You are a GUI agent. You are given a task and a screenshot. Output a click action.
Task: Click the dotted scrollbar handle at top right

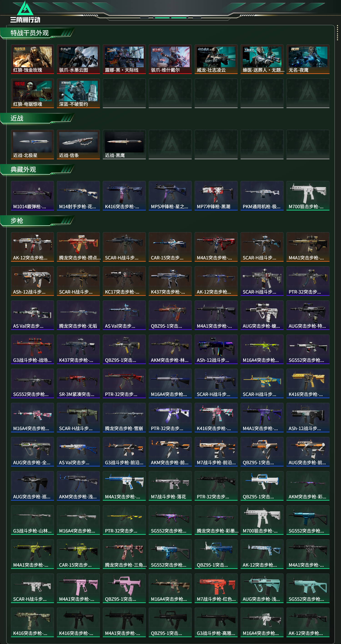pos(337,33)
